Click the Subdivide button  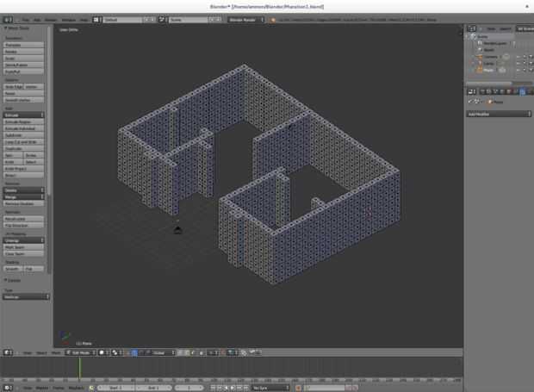23,135
